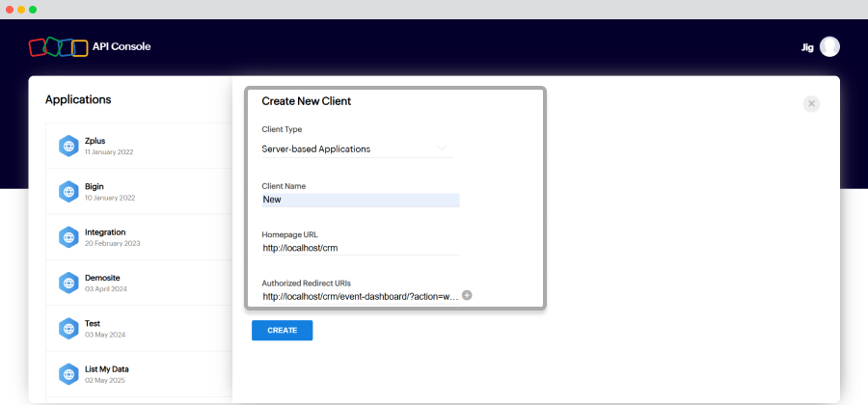
Task: Click the Zoho logo in header
Action: [x=58, y=47]
